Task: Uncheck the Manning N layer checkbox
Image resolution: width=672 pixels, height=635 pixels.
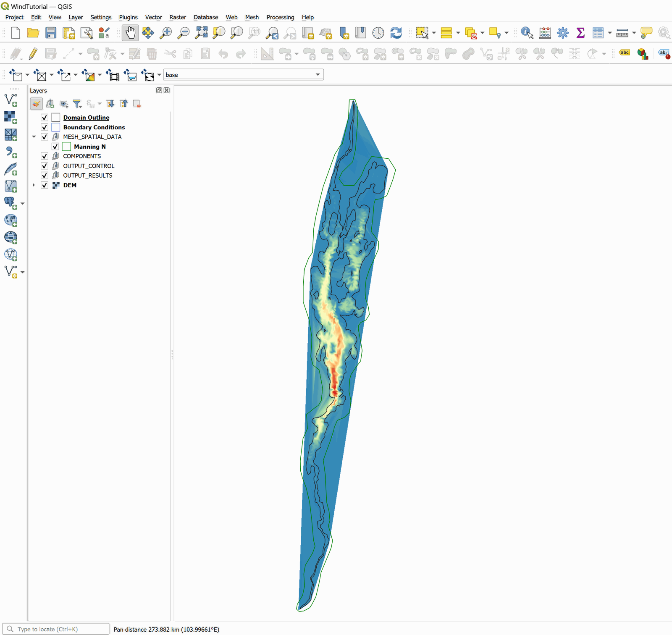Action: click(55, 147)
